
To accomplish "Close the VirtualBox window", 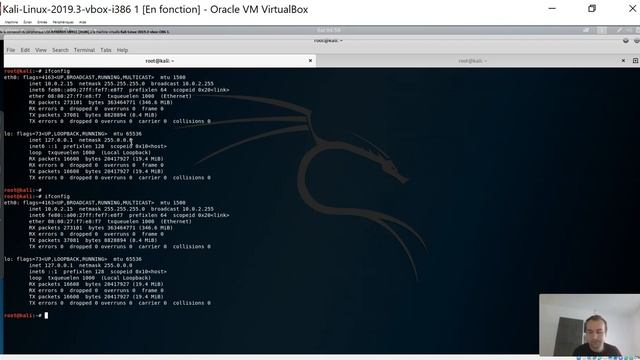I will click(632, 9).
